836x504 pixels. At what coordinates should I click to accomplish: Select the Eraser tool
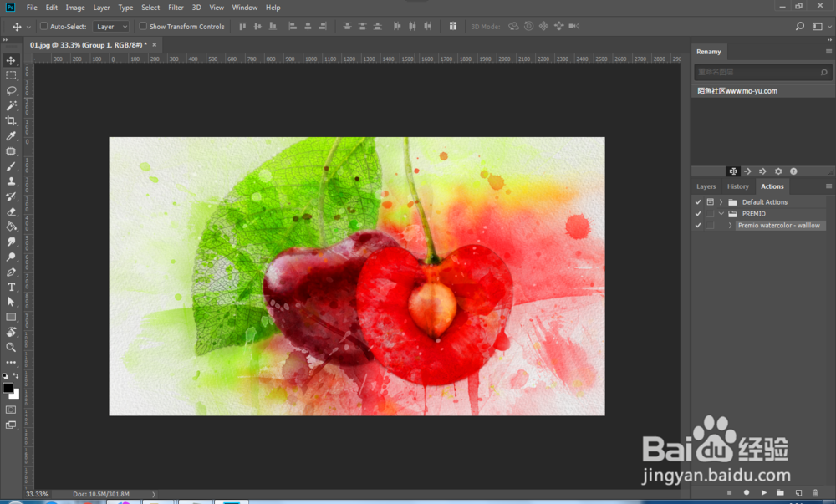click(11, 211)
